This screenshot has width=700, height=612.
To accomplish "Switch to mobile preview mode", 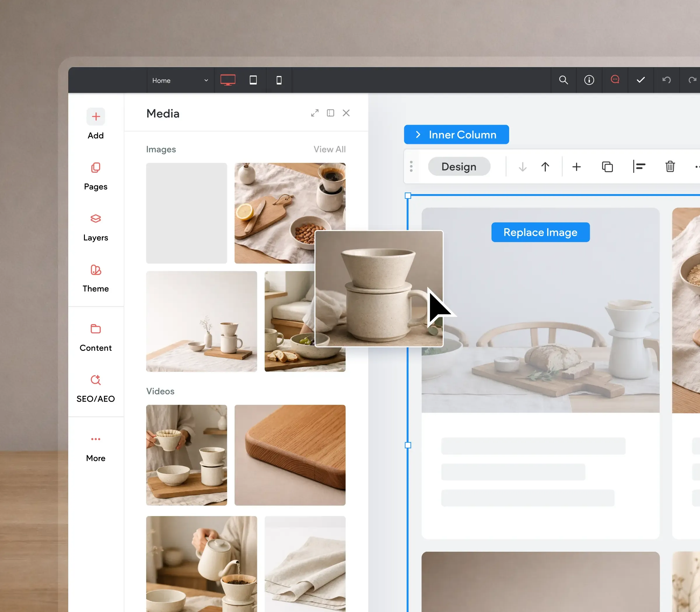I will [279, 80].
